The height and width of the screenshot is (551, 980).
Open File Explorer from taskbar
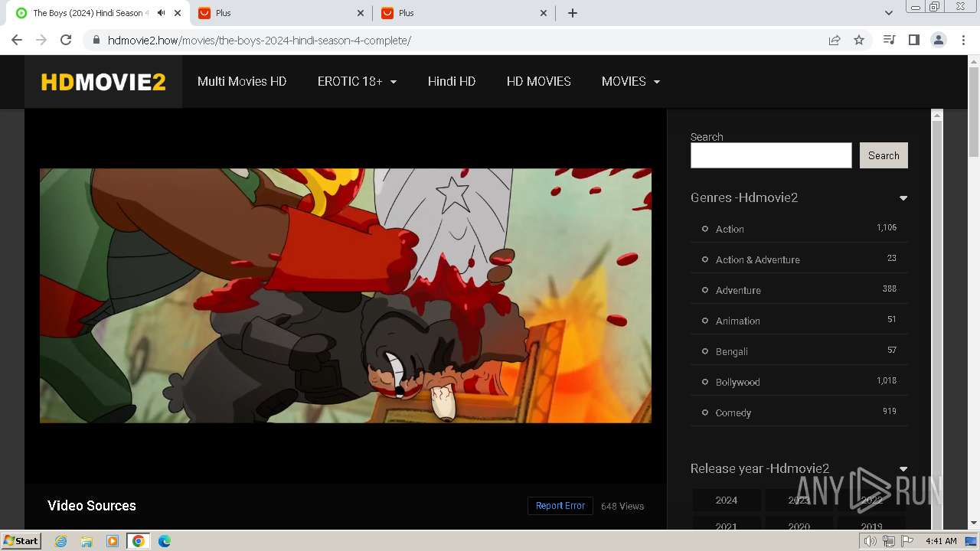87,541
